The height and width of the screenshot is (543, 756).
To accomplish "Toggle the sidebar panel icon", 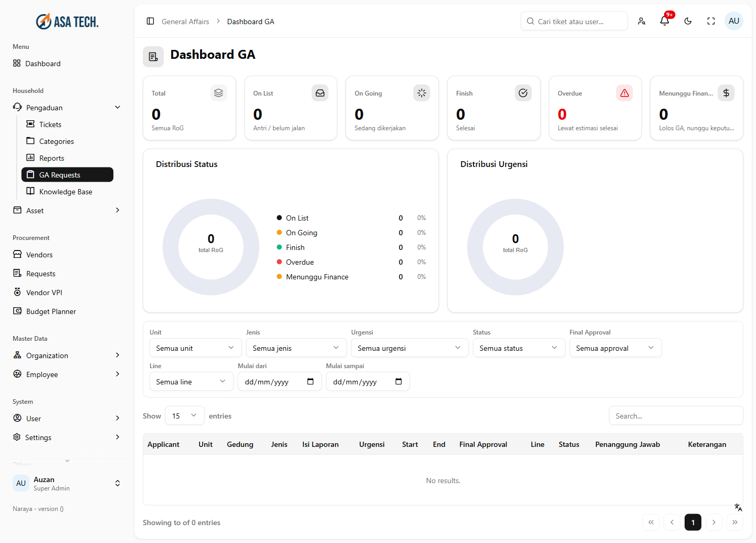I will point(150,22).
